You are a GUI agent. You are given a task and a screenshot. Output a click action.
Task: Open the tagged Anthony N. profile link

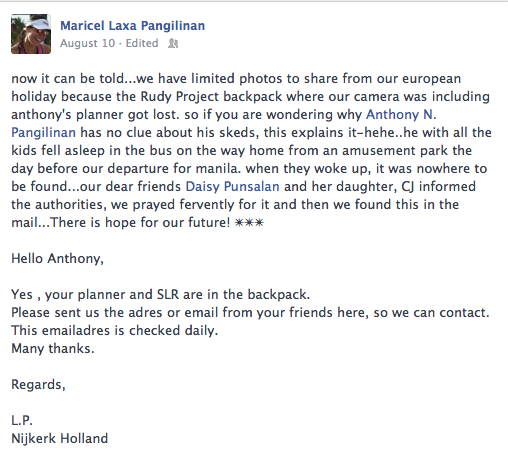coord(401,115)
